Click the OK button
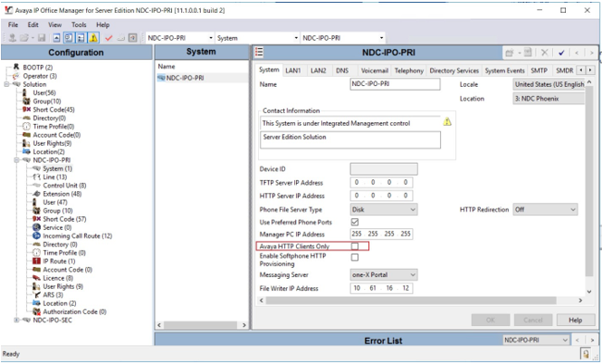 pyautogui.click(x=491, y=320)
